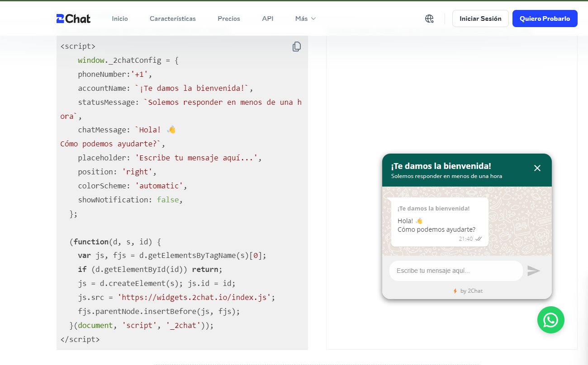This screenshot has height=365, width=588.
Task: Click the showNotification false code line
Action: (x=130, y=200)
